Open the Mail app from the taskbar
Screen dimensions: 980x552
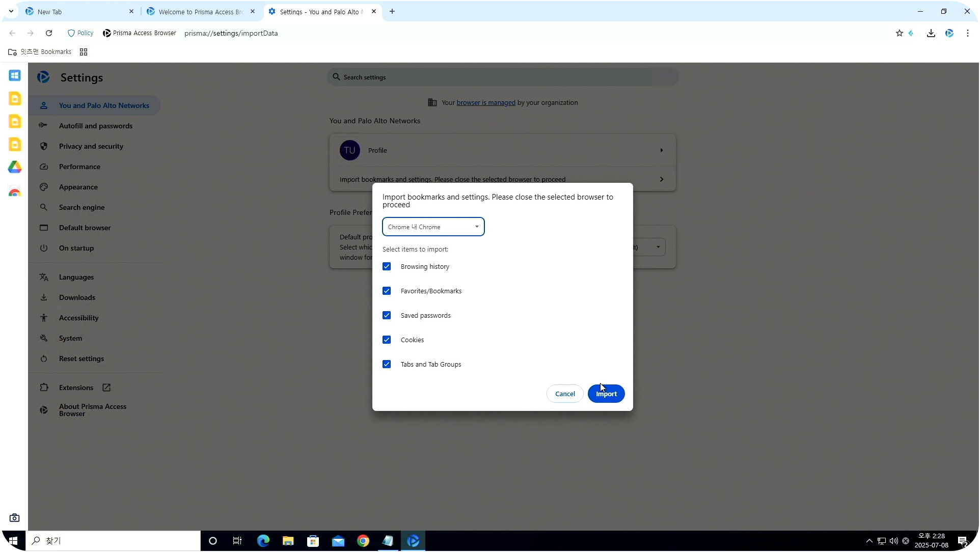coord(338,541)
